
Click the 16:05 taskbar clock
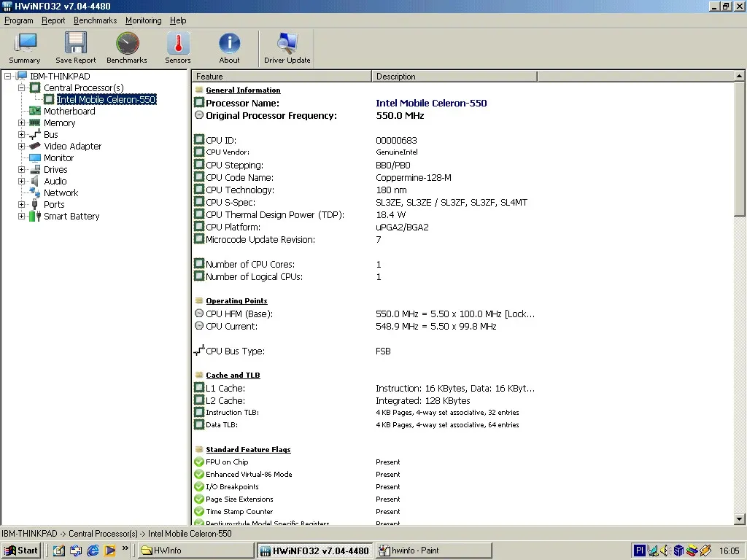(729, 551)
